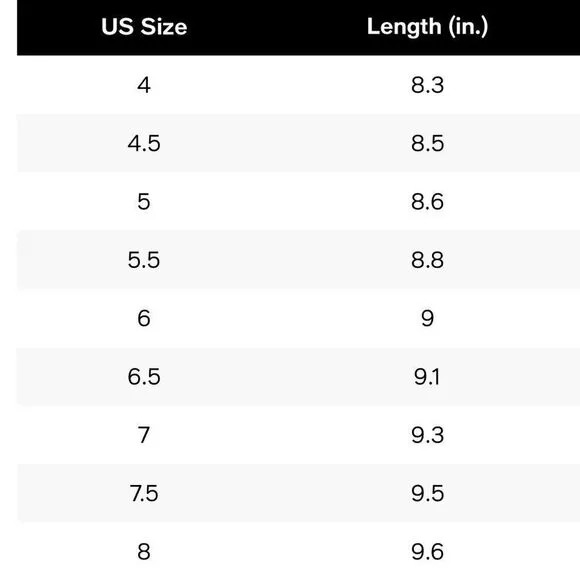The width and height of the screenshot is (580, 580).
Task: Select the 8.6 length cell
Action: [x=427, y=202]
